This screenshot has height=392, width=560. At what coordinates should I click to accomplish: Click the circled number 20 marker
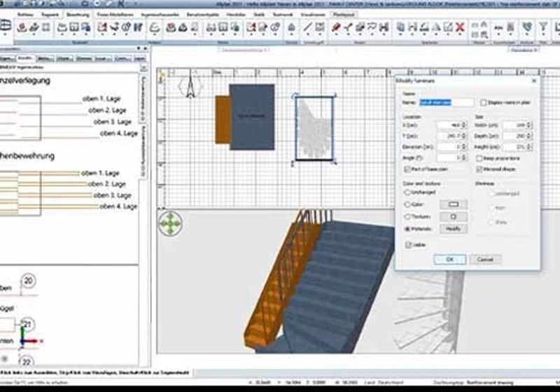coord(29,281)
